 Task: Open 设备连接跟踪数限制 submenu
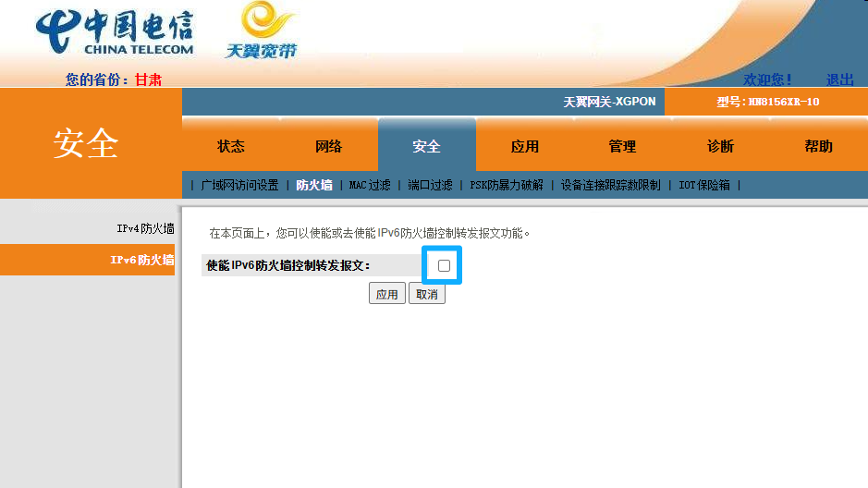[611, 186]
